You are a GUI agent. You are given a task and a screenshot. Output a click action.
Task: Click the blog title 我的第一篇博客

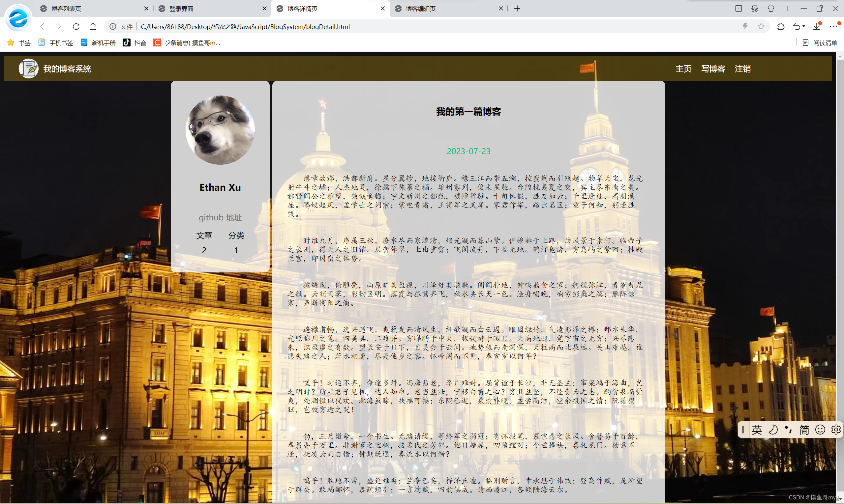tap(468, 112)
